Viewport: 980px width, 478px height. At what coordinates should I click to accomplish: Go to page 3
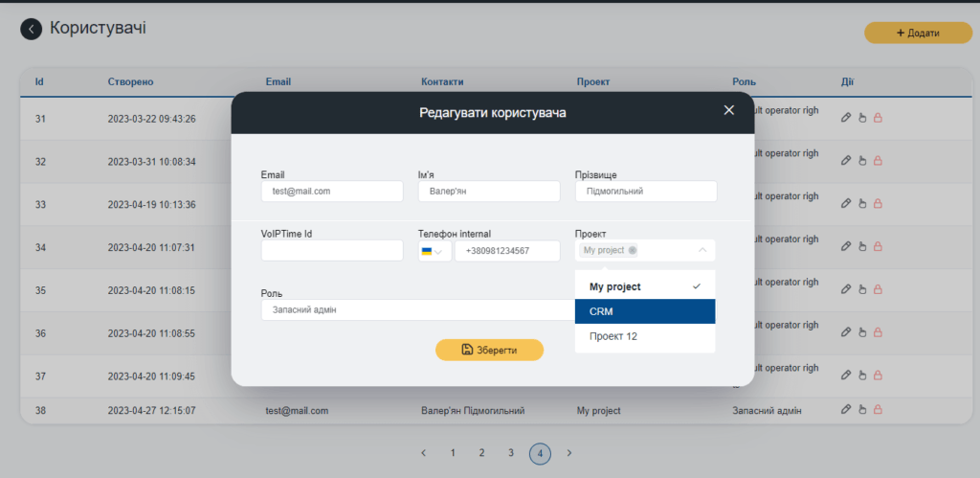click(511, 453)
